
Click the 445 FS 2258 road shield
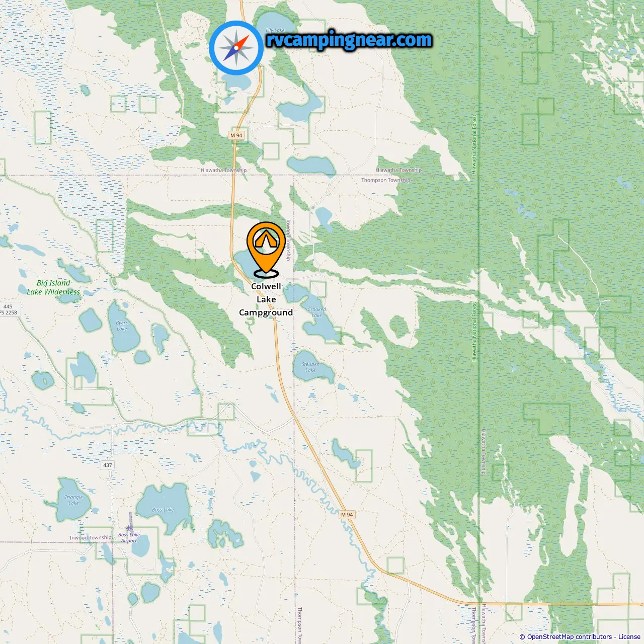[x=9, y=309]
